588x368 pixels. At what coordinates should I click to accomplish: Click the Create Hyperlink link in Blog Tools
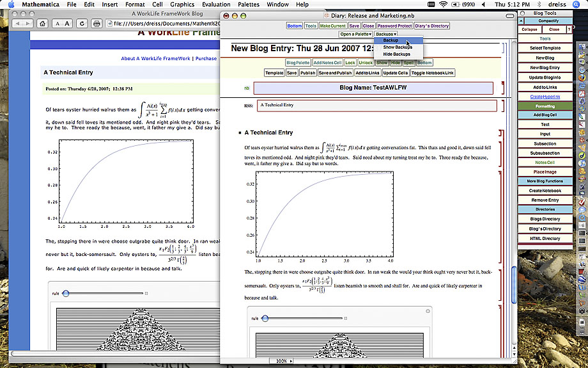tap(545, 96)
